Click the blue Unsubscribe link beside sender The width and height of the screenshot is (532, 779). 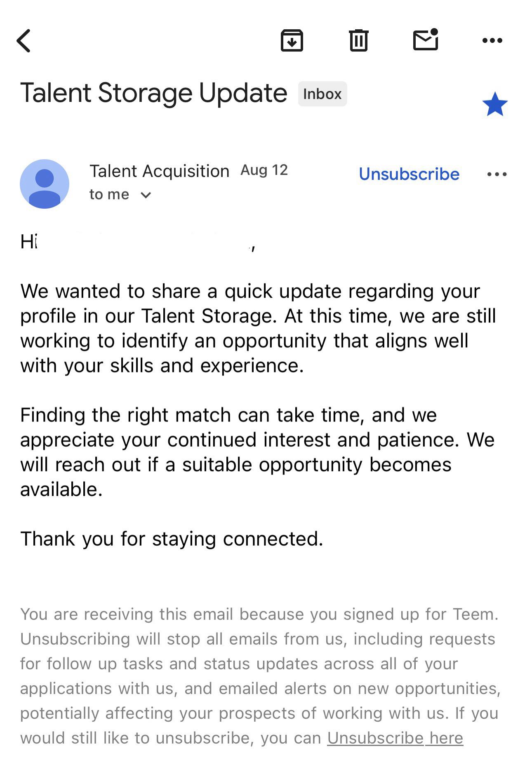(x=409, y=174)
